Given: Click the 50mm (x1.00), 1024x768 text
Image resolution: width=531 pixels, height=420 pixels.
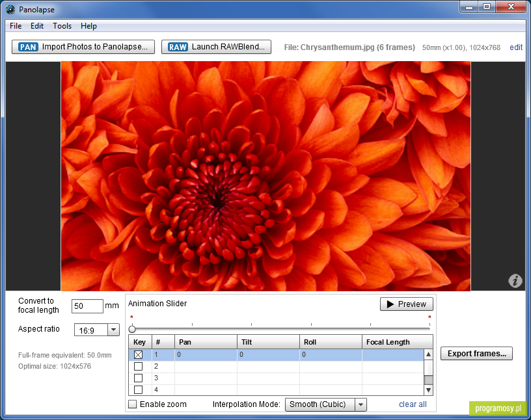Looking at the screenshot, I should (x=461, y=47).
